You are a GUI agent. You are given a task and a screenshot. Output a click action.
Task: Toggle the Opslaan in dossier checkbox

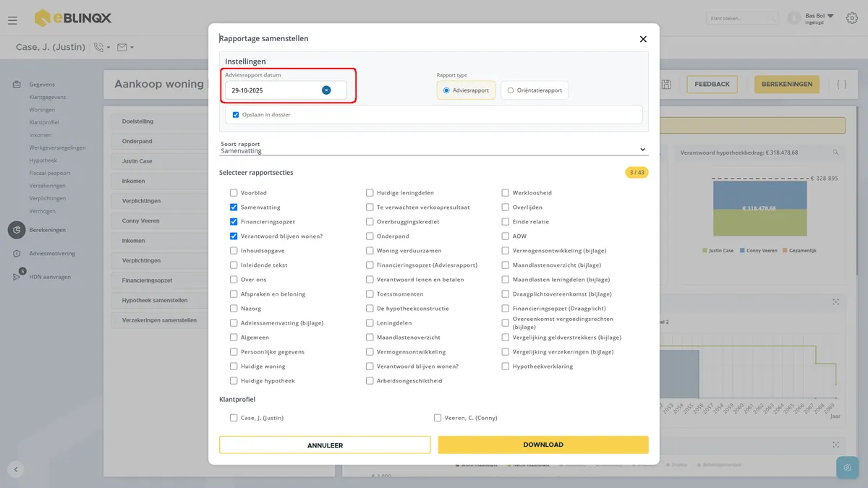[x=236, y=115]
